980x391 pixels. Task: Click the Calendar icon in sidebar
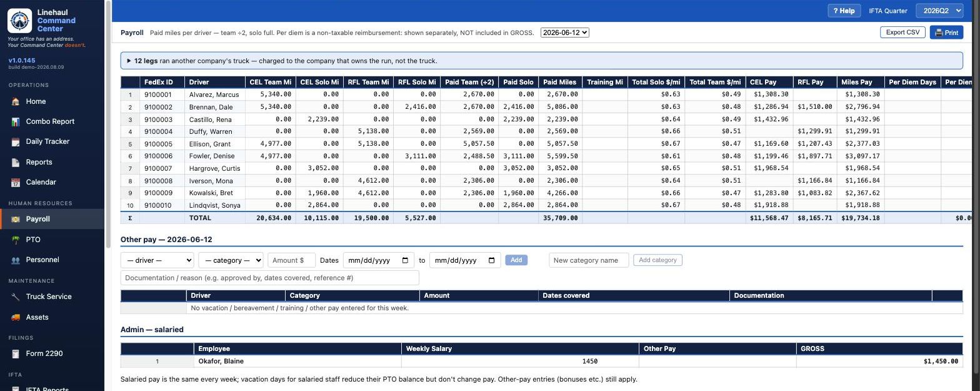(16, 182)
